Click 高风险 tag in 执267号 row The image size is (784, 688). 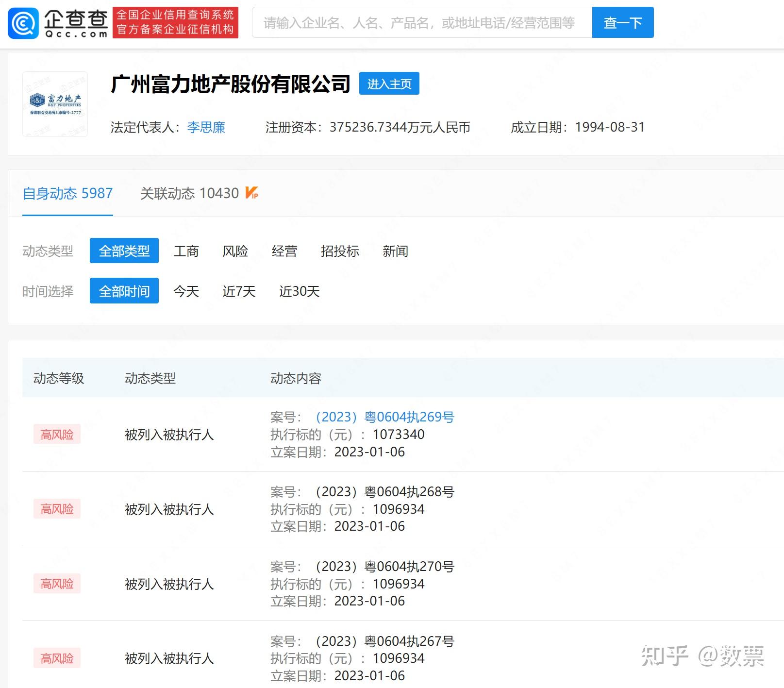[57, 658]
